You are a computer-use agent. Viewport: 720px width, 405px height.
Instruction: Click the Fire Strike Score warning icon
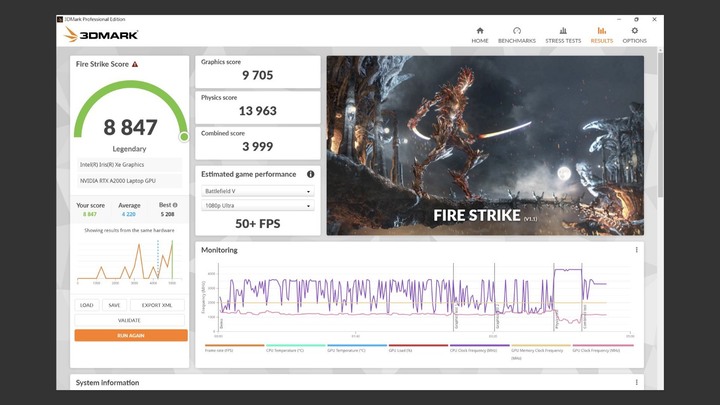point(135,64)
